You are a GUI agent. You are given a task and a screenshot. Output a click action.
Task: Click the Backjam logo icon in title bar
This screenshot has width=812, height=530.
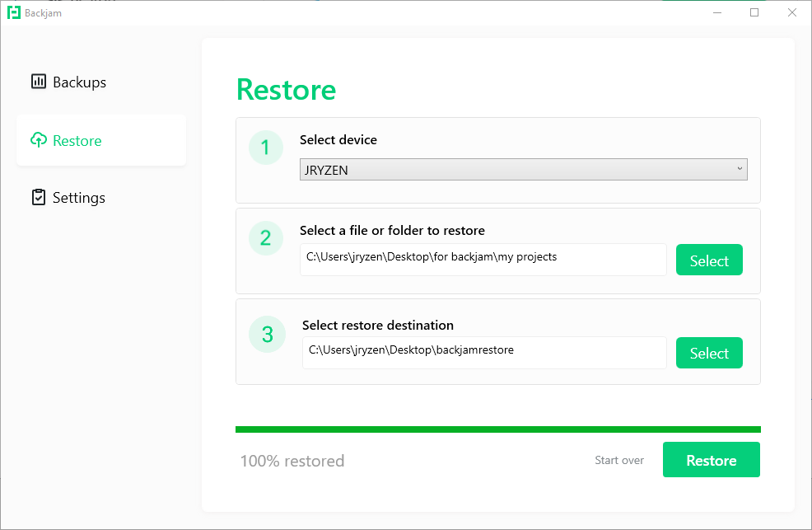(x=14, y=12)
